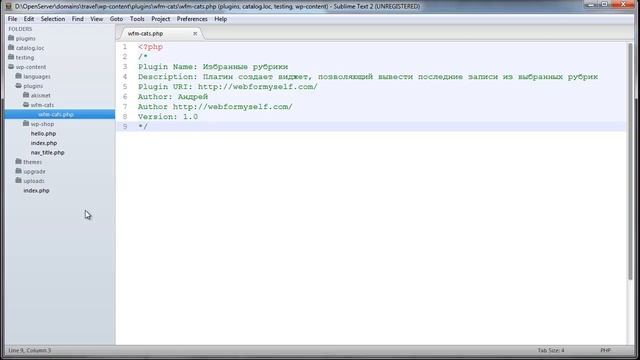Click the catalog.loc folder icon

pos(11,47)
